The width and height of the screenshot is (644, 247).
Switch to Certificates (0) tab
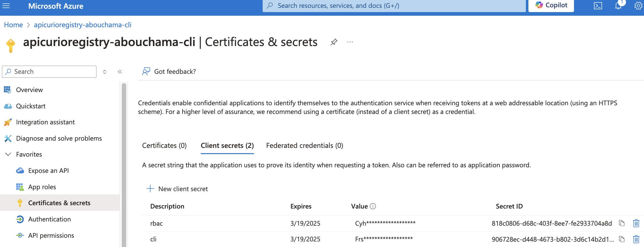pos(164,145)
